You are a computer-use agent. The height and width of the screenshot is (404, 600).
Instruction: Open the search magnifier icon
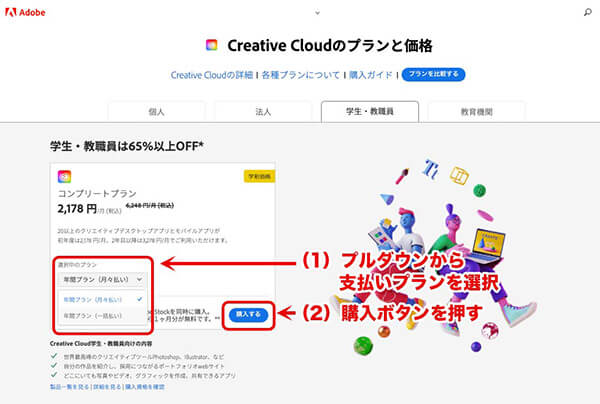click(587, 12)
